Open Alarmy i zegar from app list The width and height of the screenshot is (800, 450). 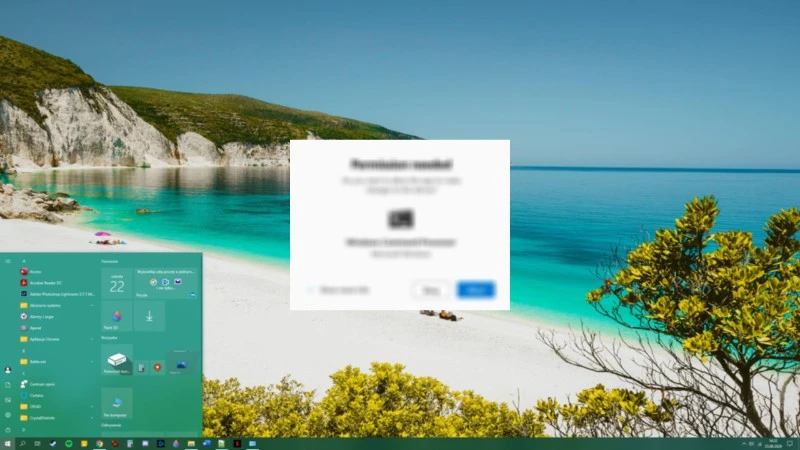click(x=57, y=316)
